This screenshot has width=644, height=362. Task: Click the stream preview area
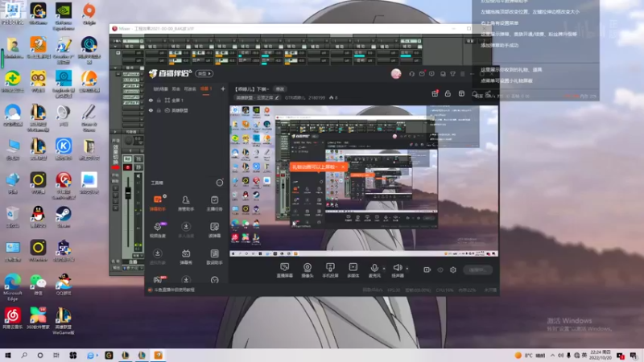[x=364, y=181]
